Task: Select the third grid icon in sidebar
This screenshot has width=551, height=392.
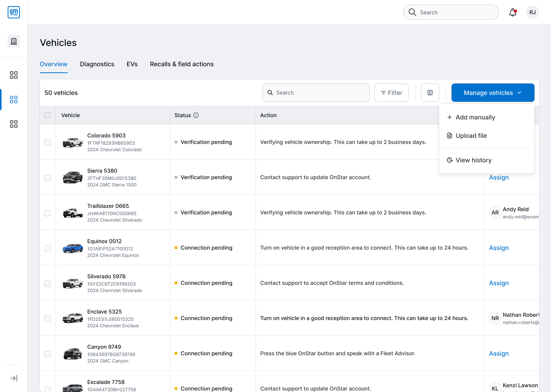Action: coord(14,124)
